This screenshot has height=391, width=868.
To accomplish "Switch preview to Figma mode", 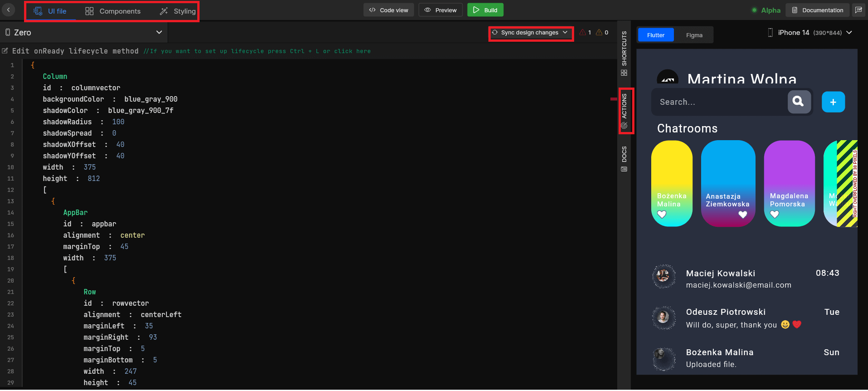I will tap(694, 35).
